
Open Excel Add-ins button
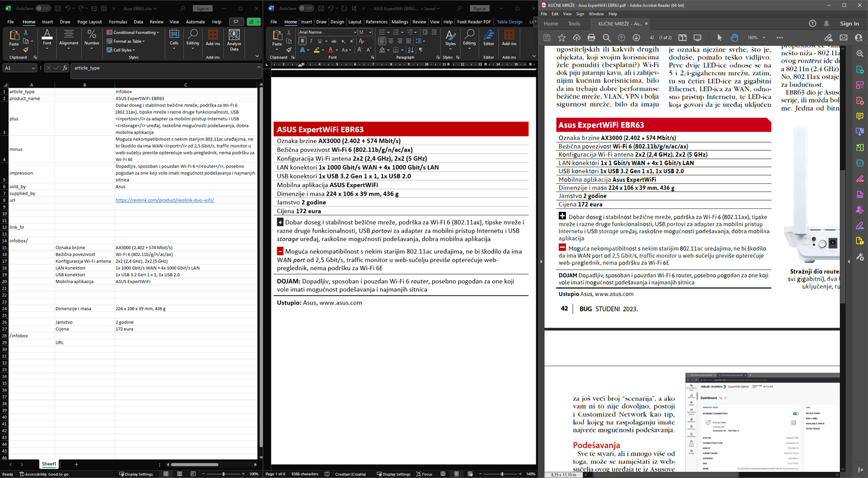pos(213,38)
